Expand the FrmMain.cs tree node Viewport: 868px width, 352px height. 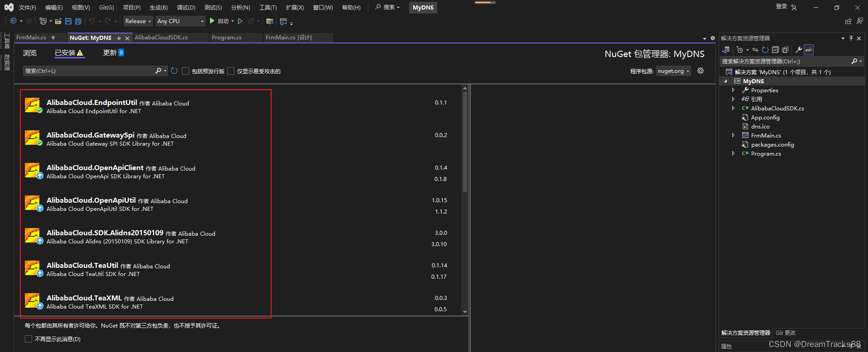(x=733, y=135)
